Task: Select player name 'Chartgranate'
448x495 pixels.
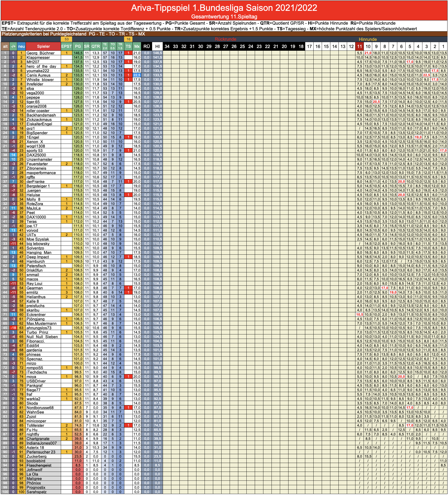Action: tap(38, 439)
